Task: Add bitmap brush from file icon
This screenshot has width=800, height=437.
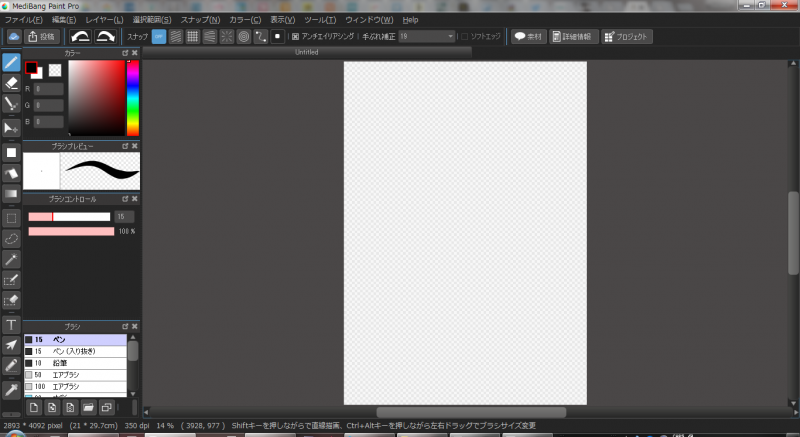Action: [52, 407]
